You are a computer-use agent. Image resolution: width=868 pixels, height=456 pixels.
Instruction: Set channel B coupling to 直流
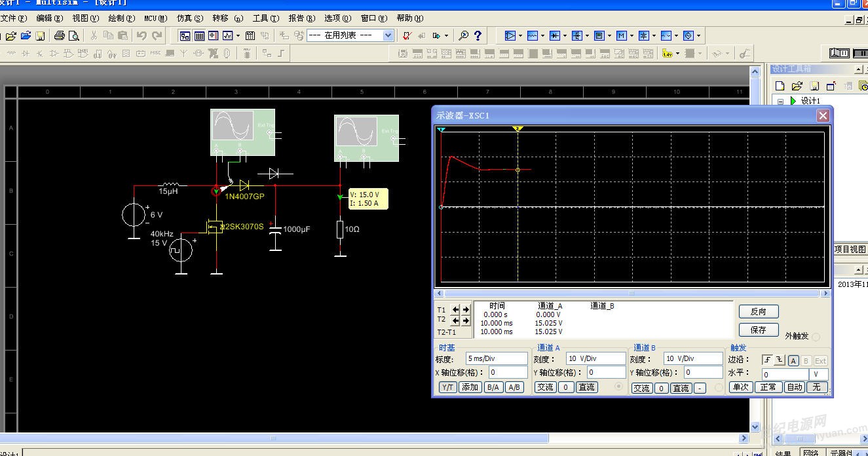pos(681,388)
